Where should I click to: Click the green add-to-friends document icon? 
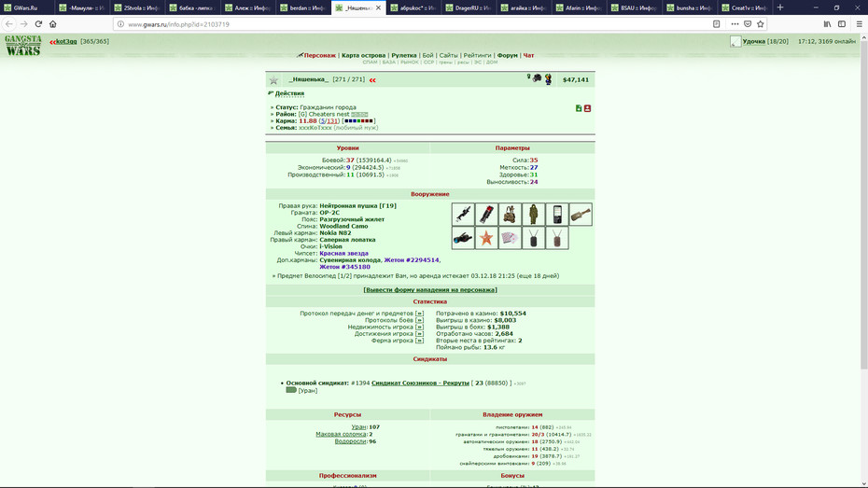point(579,108)
